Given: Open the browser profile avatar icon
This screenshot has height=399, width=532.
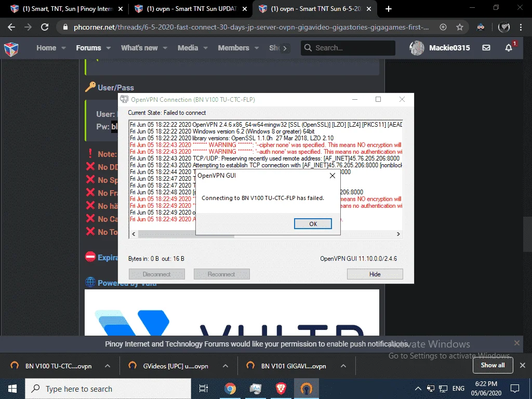Looking at the screenshot, I should pyautogui.click(x=504, y=27).
